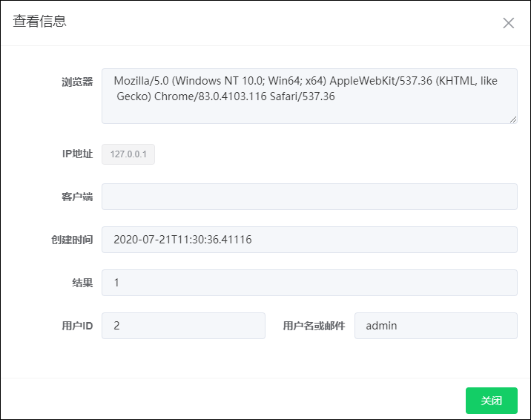Click the 查看信息 dialog title
Viewport: 531px width, 420px height.
click(39, 21)
